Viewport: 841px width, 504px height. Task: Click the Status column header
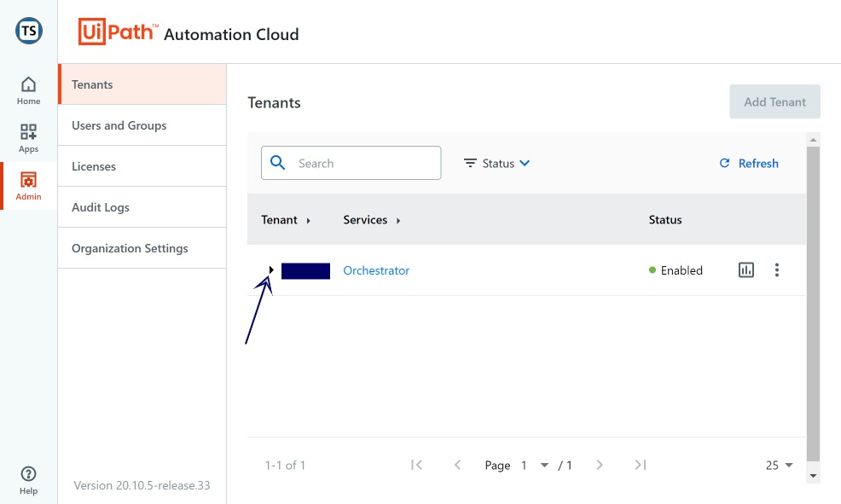tap(665, 220)
